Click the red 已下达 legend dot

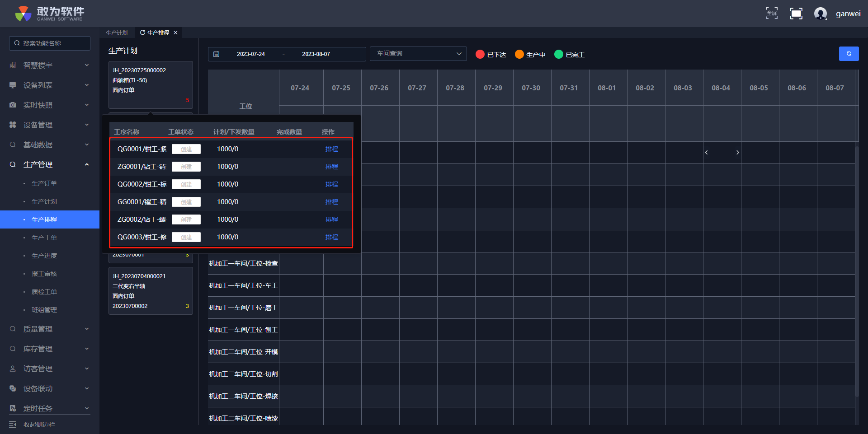(x=480, y=54)
